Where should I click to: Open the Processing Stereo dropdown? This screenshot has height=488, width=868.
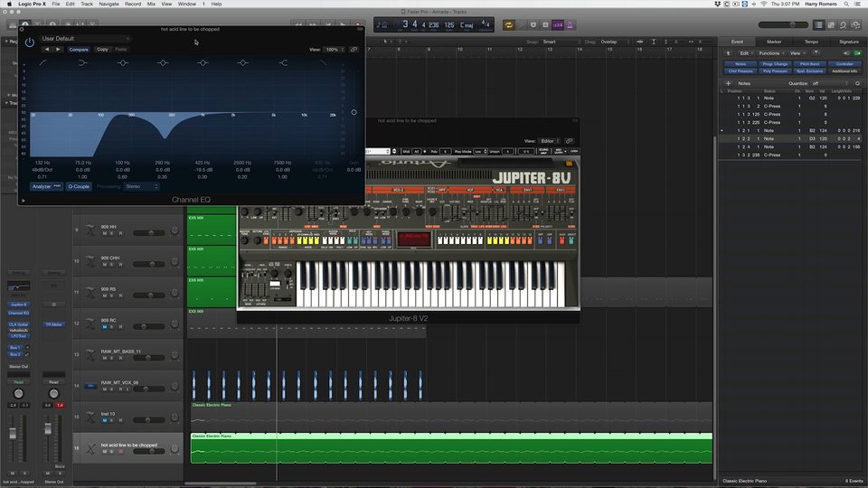pyautogui.click(x=141, y=186)
